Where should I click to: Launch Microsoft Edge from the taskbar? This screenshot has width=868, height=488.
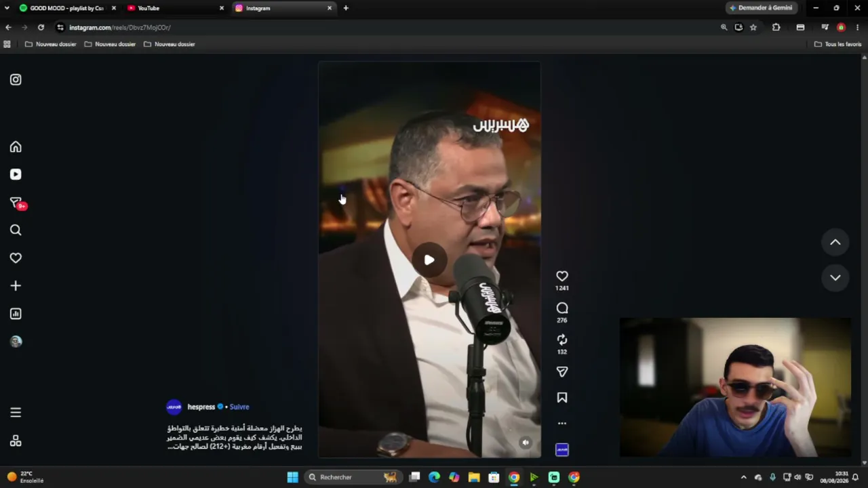click(x=435, y=477)
